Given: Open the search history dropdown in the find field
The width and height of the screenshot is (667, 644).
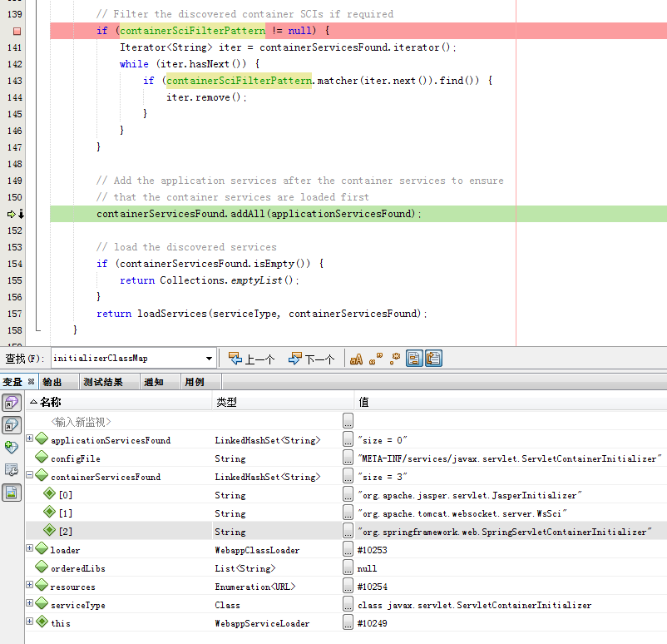Looking at the screenshot, I should coord(209,359).
